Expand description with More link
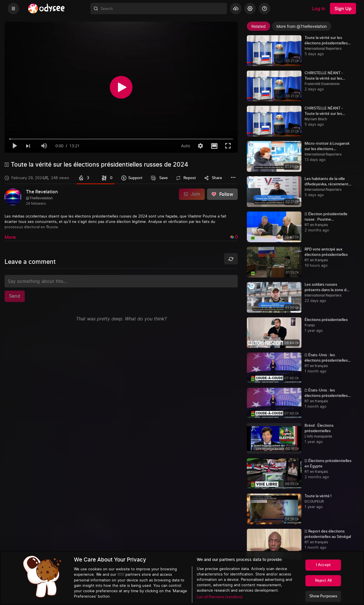This screenshot has height=605, width=364. tap(10, 237)
